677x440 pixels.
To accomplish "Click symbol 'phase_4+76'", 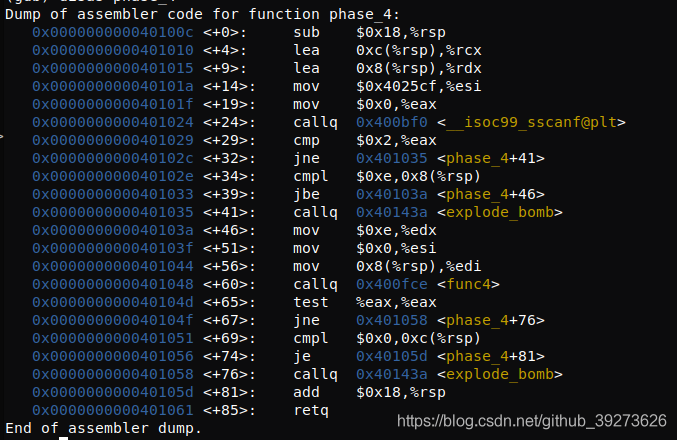I will pos(490,320).
